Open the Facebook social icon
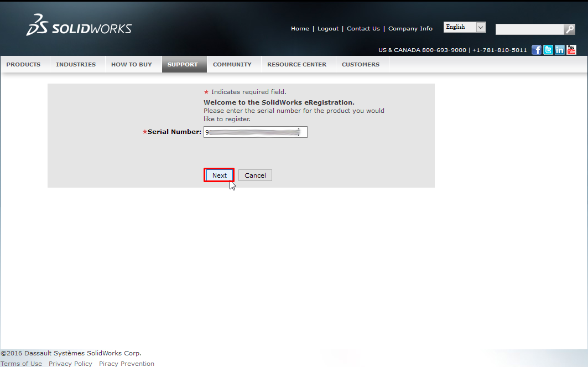The image size is (588, 367). click(537, 50)
